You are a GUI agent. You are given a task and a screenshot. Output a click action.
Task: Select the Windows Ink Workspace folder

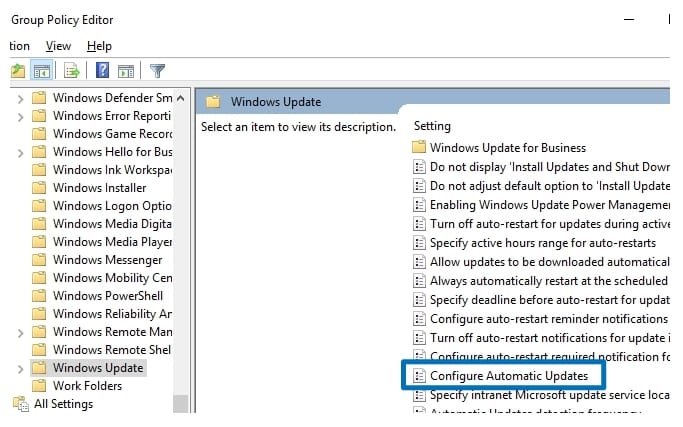pyautogui.click(x=102, y=170)
